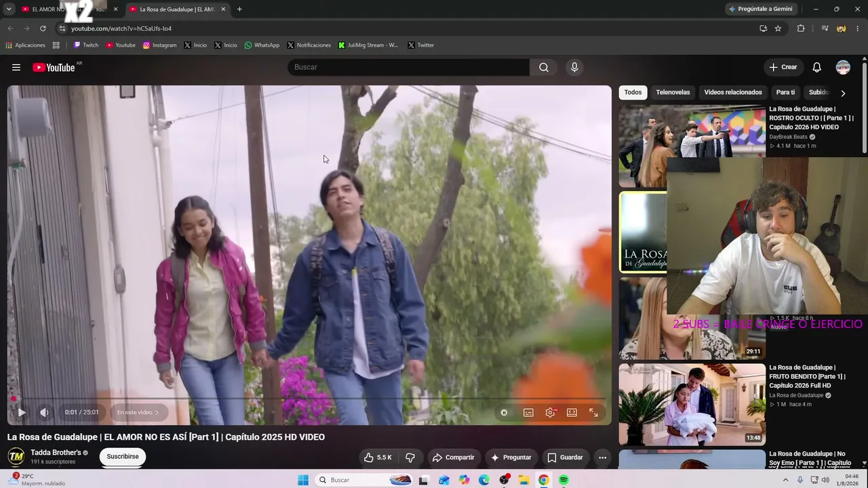Image resolution: width=868 pixels, height=488 pixels.
Task: Open the Twitter bookmark
Action: 420,45
